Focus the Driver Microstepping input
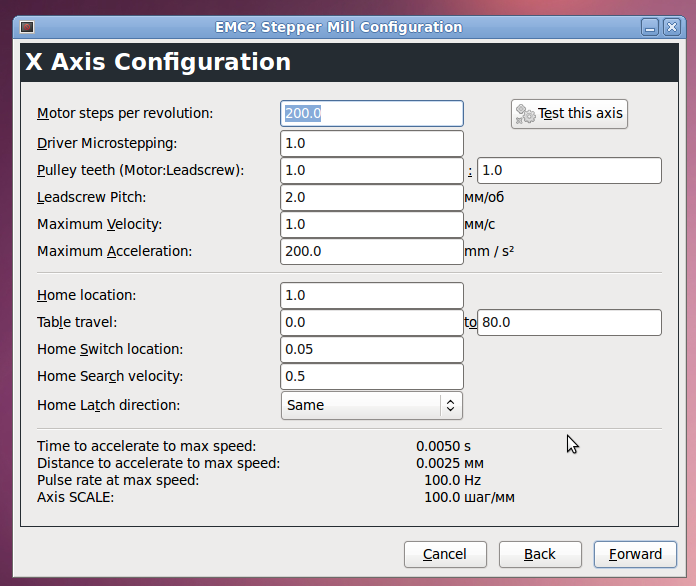Image resolution: width=696 pixels, height=586 pixels. (x=372, y=143)
